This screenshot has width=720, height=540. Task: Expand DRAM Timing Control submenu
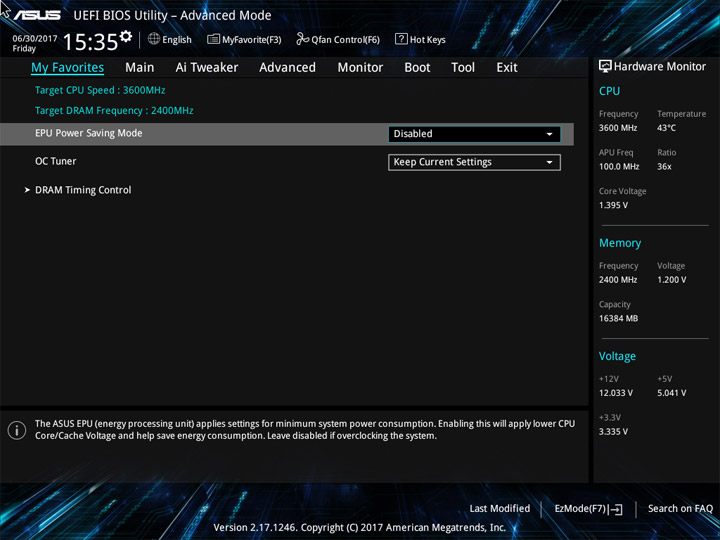[x=83, y=190]
